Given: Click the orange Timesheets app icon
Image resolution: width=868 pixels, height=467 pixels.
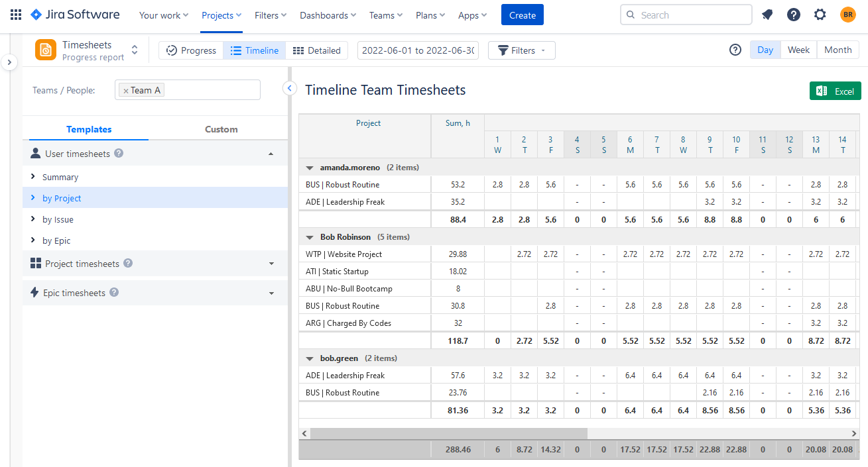Looking at the screenshot, I should pyautogui.click(x=45, y=49).
